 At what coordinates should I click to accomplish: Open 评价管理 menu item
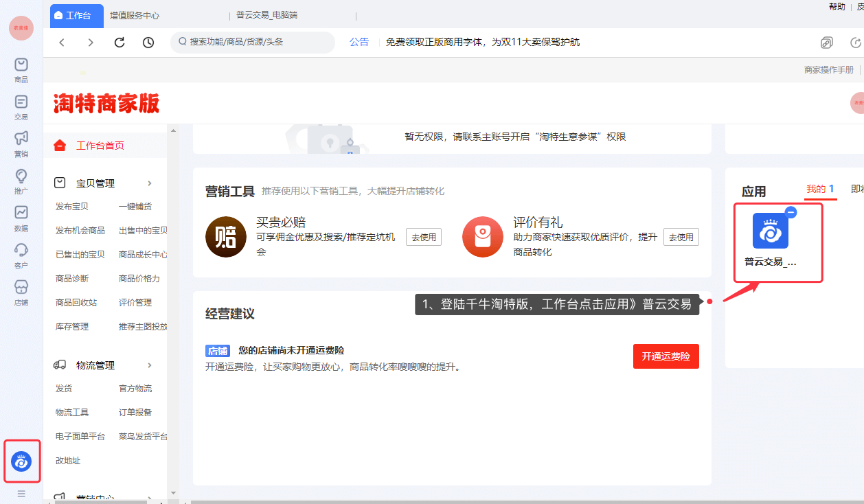coord(135,303)
